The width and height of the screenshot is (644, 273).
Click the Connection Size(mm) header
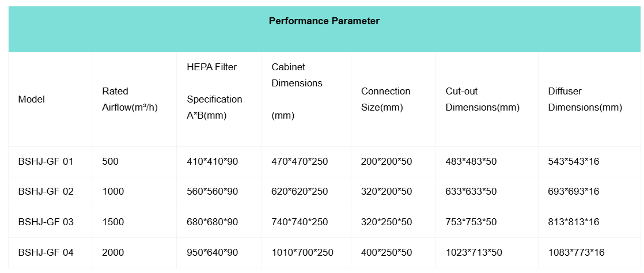click(x=385, y=99)
